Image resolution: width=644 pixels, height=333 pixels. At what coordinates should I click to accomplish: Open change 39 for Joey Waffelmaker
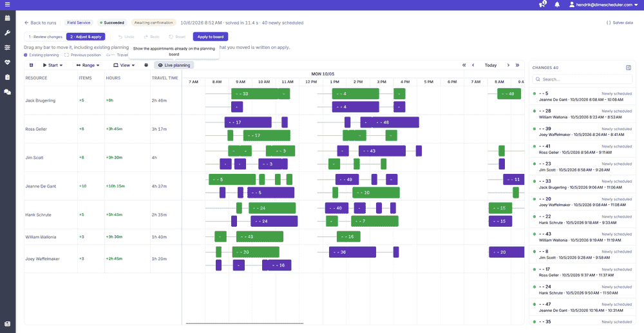pyautogui.click(x=582, y=131)
